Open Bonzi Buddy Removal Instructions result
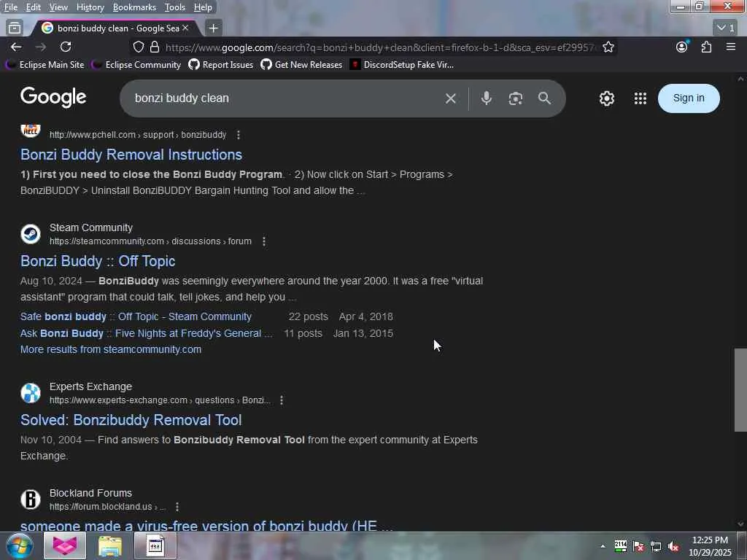 coord(131,155)
